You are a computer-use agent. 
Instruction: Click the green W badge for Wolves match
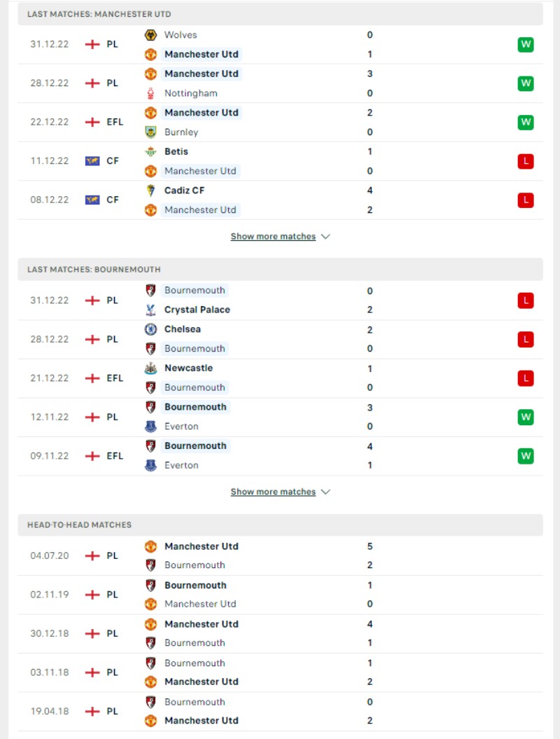(525, 45)
